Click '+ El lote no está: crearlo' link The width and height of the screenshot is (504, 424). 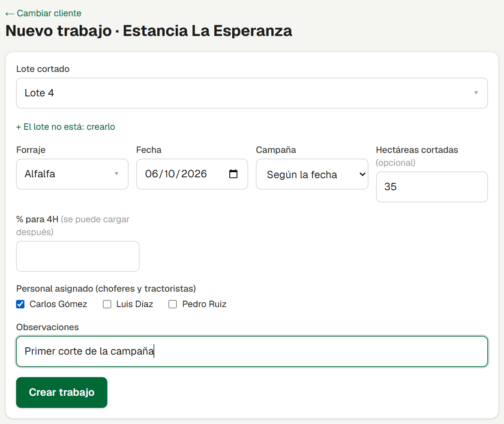pos(66,127)
